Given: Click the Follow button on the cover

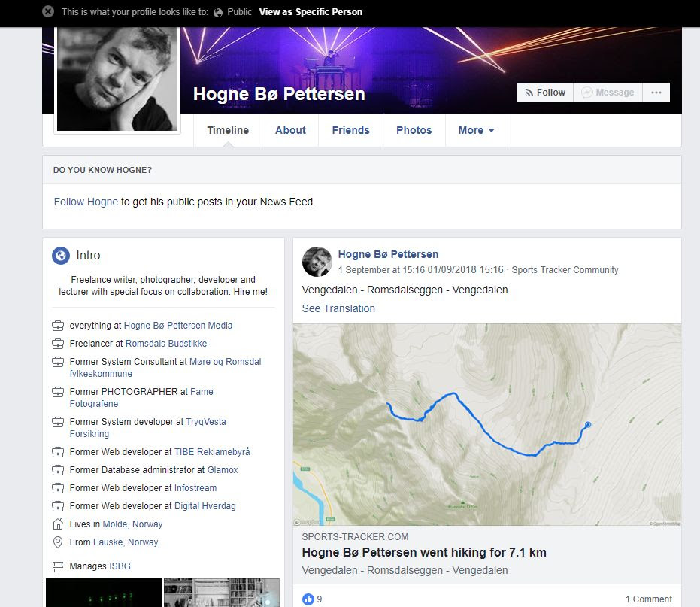Looking at the screenshot, I should pyautogui.click(x=545, y=93).
